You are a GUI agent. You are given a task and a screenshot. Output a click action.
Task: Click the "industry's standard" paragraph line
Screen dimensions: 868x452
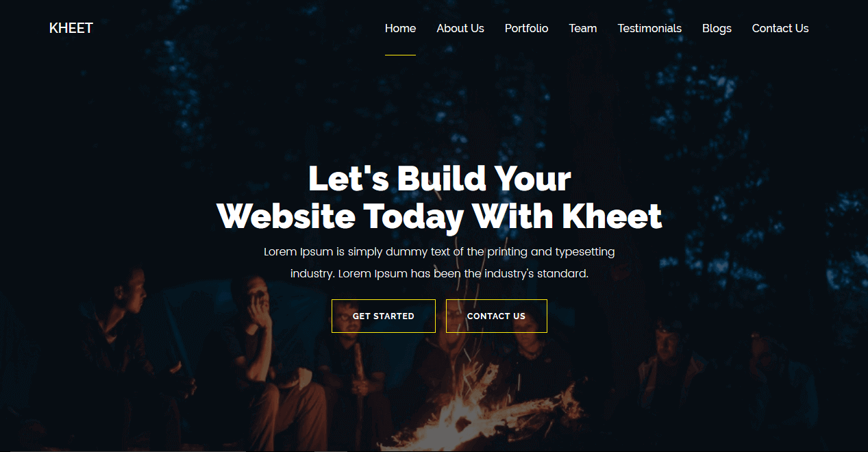click(x=439, y=273)
